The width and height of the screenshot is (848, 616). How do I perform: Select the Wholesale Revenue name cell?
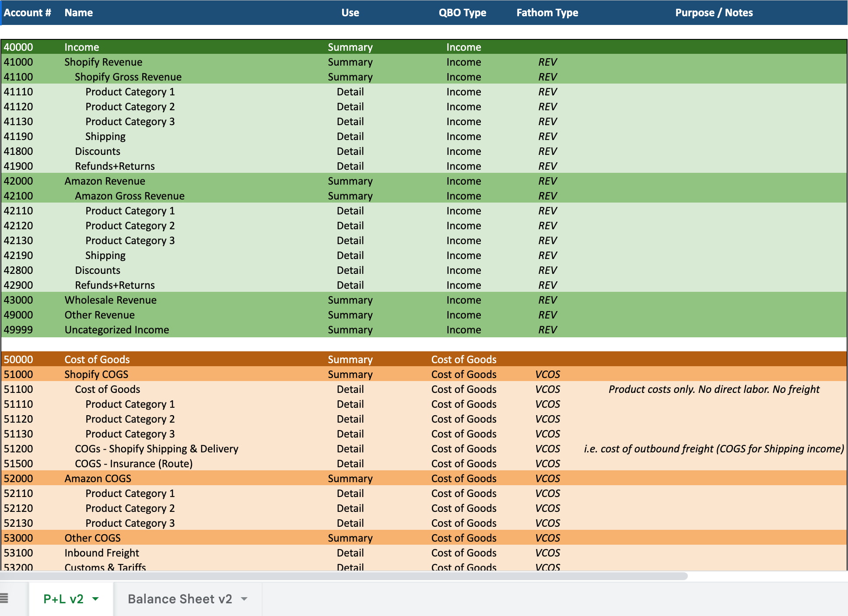[110, 300]
